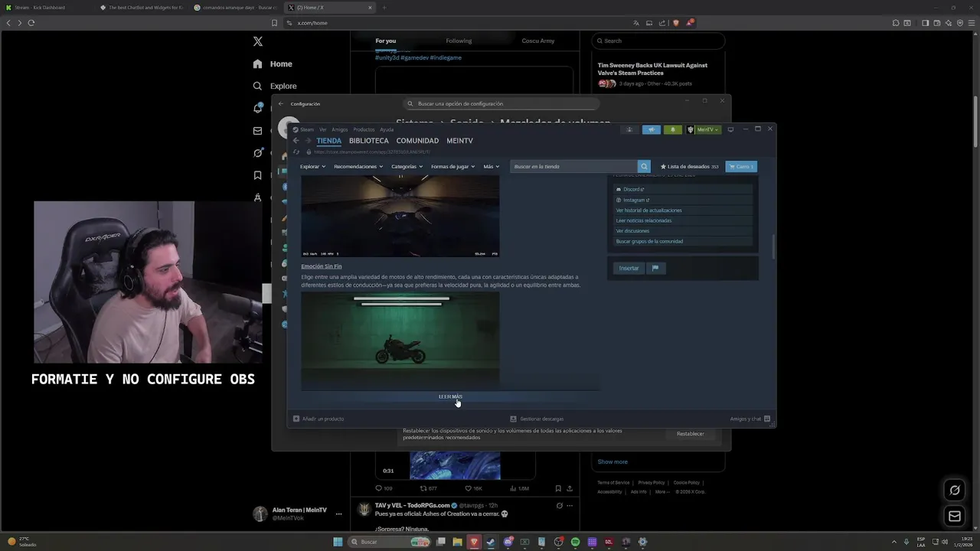Click the Restablecer button in Configuración
Image resolution: width=980 pixels, height=551 pixels.
tap(690, 434)
